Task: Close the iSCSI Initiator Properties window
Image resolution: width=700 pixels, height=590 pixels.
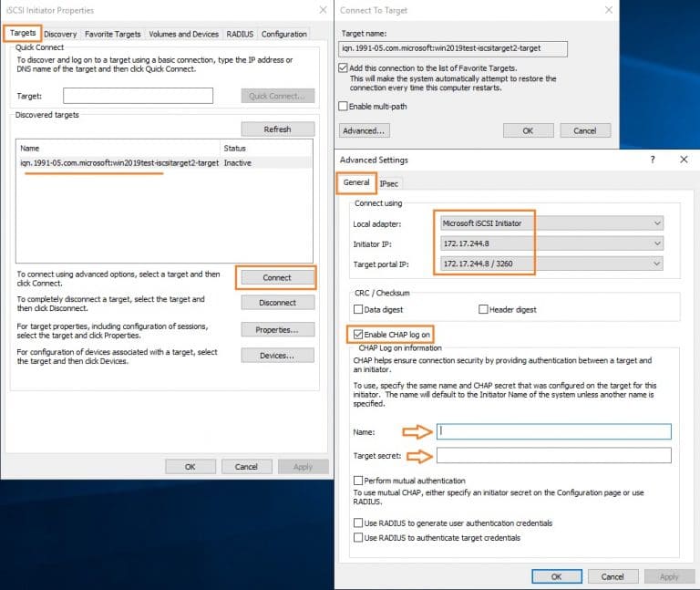Action: (323, 10)
